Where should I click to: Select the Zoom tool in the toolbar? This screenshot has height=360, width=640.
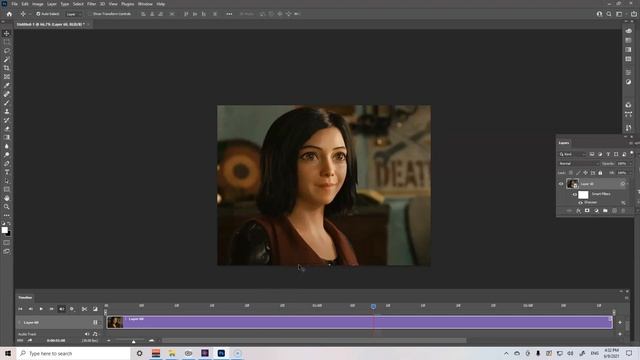(x=7, y=207)
